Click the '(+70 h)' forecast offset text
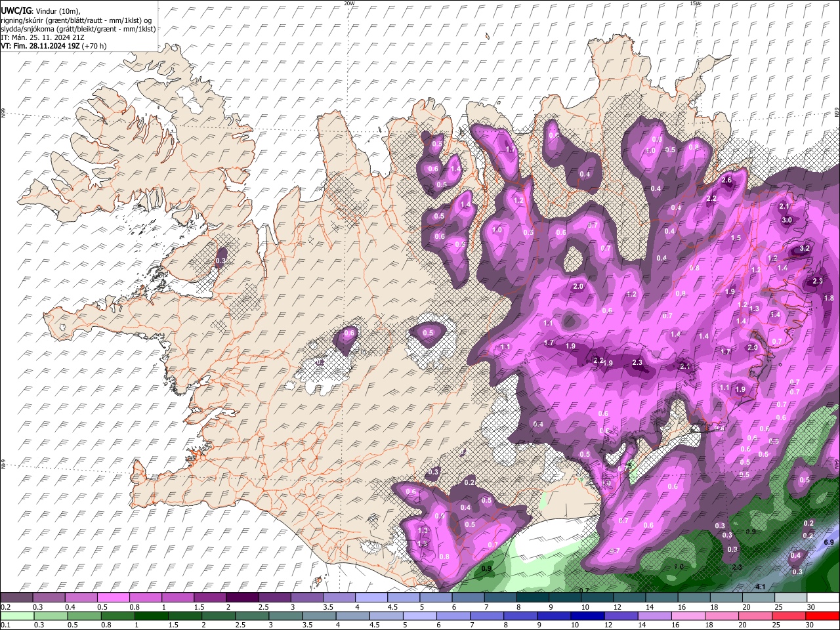This screenshot has height=630, width=840. [x=94, y=46]
